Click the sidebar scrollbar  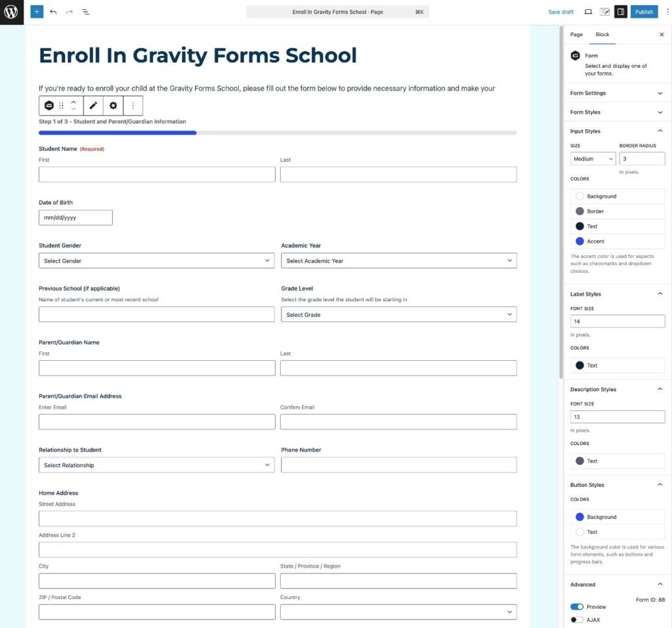[561, 202]
